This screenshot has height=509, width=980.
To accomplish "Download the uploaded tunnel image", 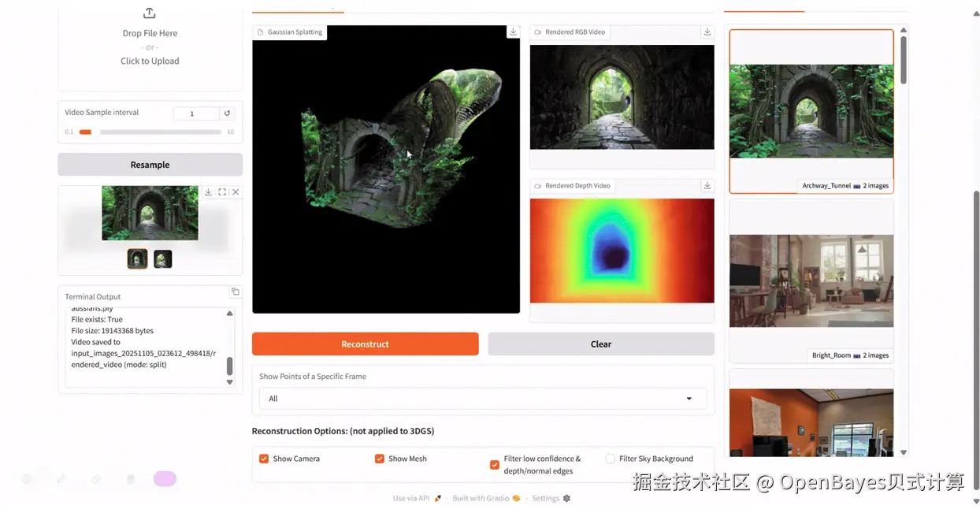I will tap(207, 191).
